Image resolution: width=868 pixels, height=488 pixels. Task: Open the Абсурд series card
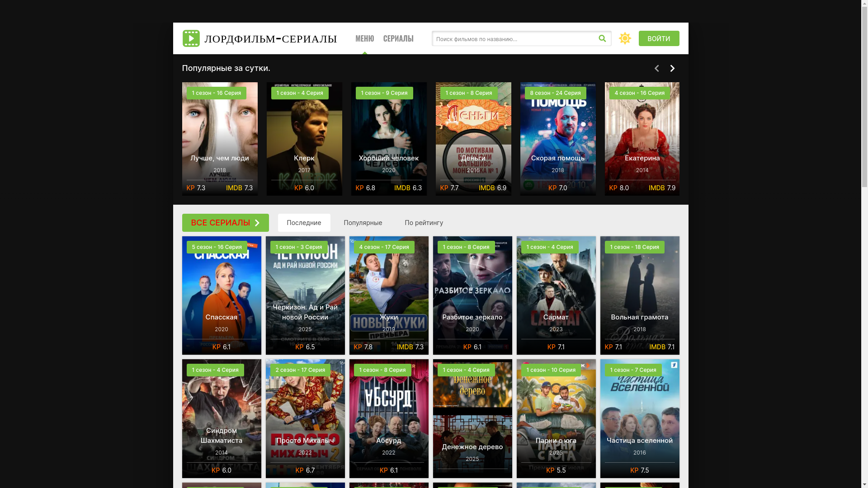(389, 418)
